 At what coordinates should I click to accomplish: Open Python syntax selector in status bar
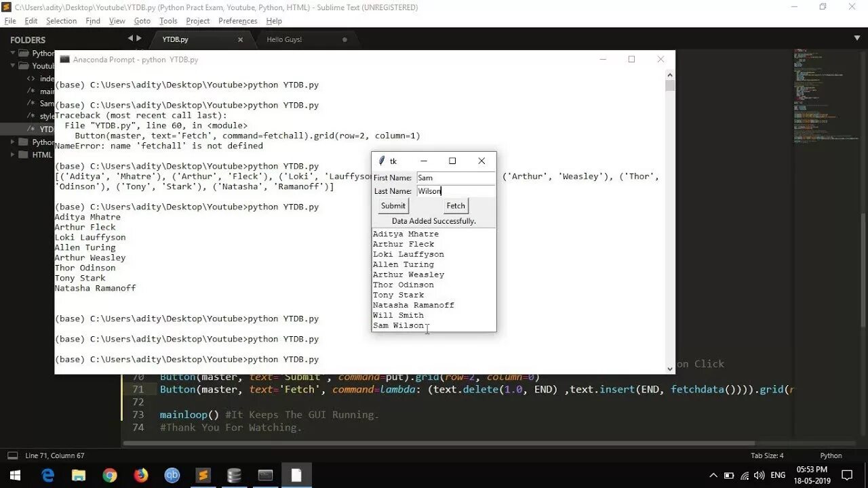point(831,455)
